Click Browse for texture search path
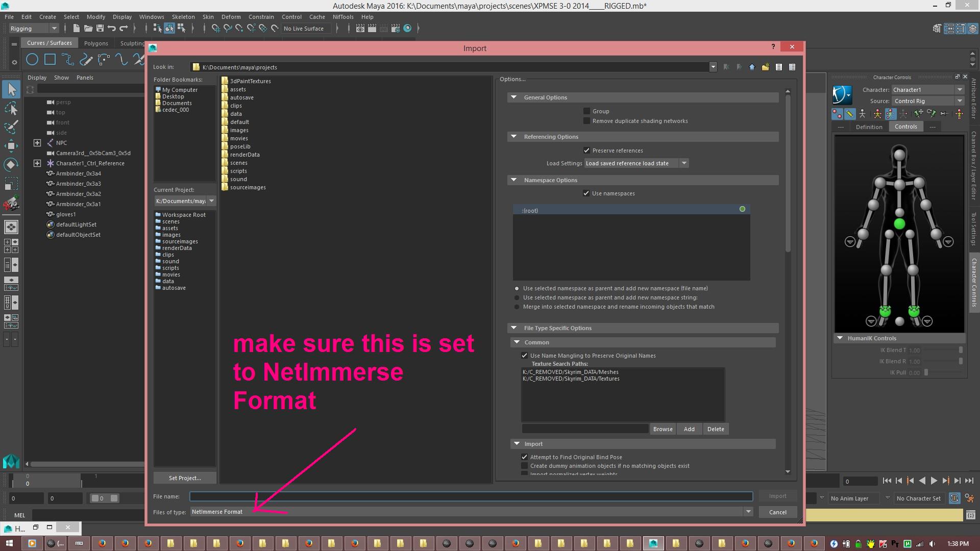This screenshot has height=551, width=980. click(x=663, y=429)
